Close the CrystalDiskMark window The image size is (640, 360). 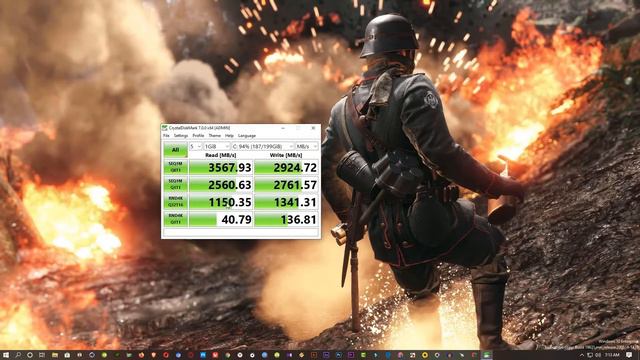click(313, 128)
